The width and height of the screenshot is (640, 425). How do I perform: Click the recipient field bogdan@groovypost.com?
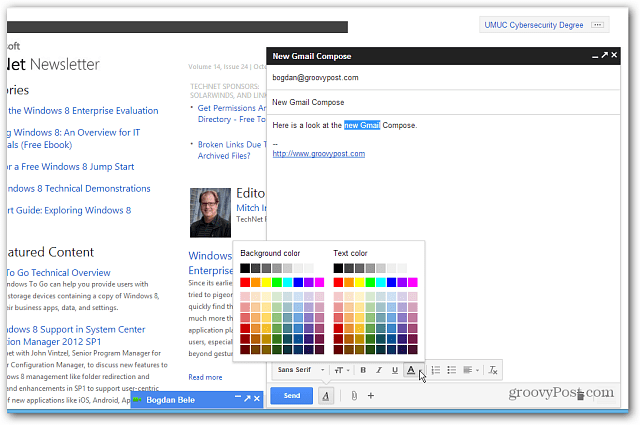pyautogui.click(x=443, y=78)
